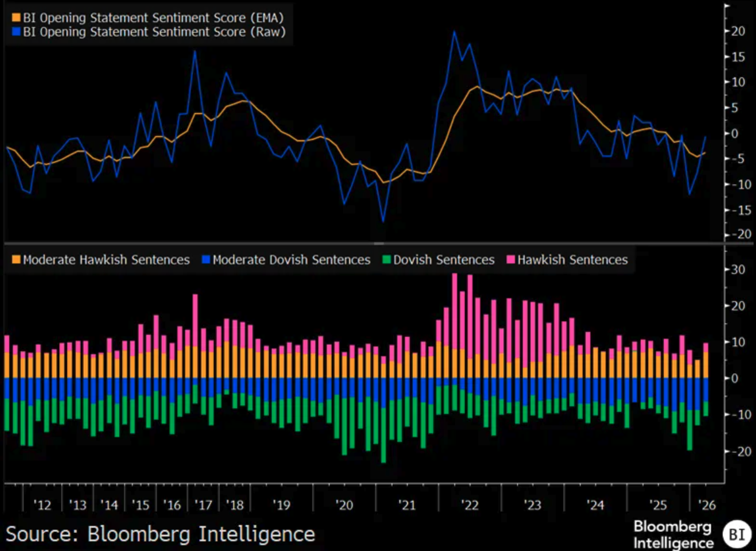Click the Bloomberg Intelligence wordmark beside logo
756x551 pixels.
tap(672, 534)
